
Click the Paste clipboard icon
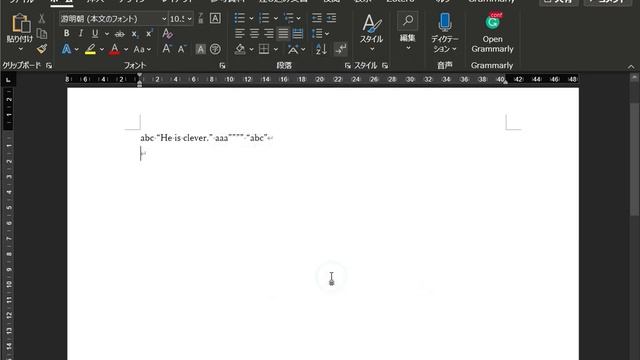point(20,23)
